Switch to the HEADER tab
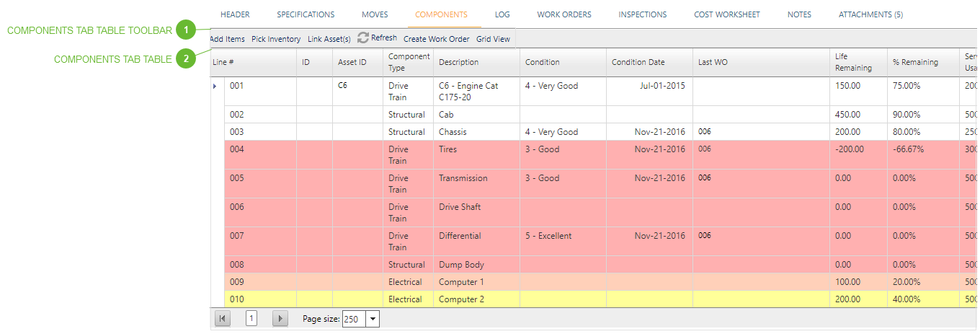Viewport: 980px width, 334px height. click(235, 14)
